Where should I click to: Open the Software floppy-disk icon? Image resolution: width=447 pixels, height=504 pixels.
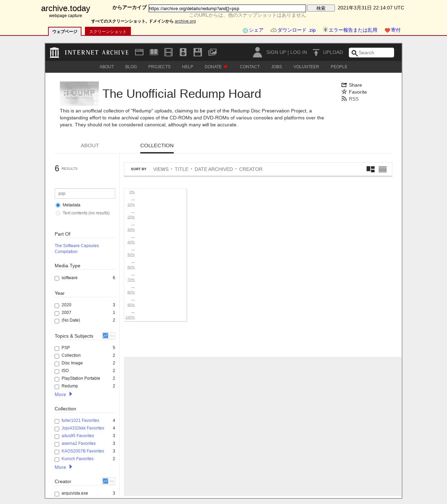pyautogui.click(x=198, y=52)
